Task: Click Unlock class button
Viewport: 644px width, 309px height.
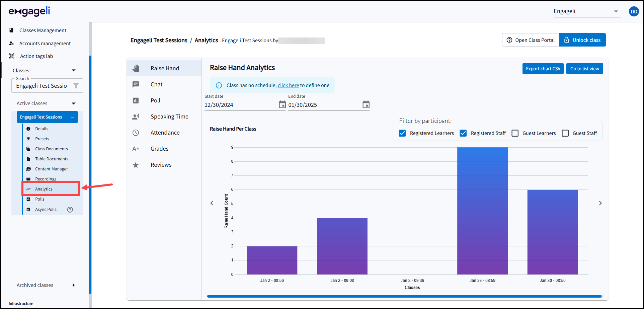Action: [x=583, y=40]
